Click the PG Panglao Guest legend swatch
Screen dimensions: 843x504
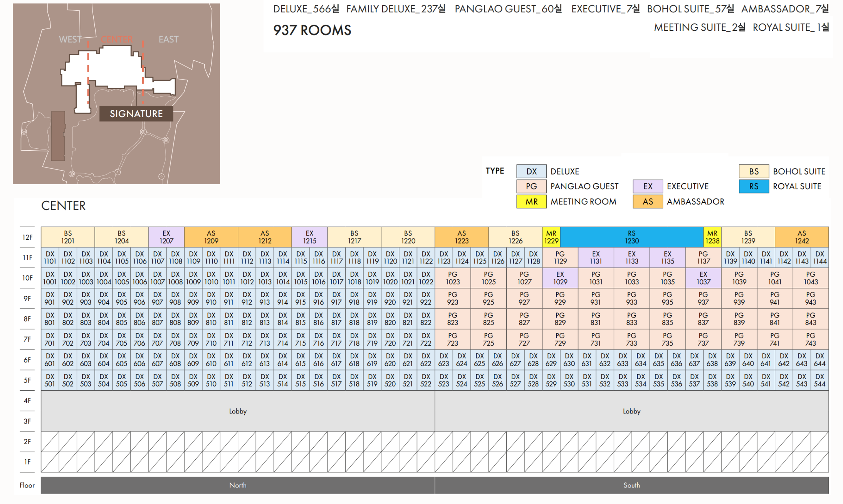click(531, 186)
